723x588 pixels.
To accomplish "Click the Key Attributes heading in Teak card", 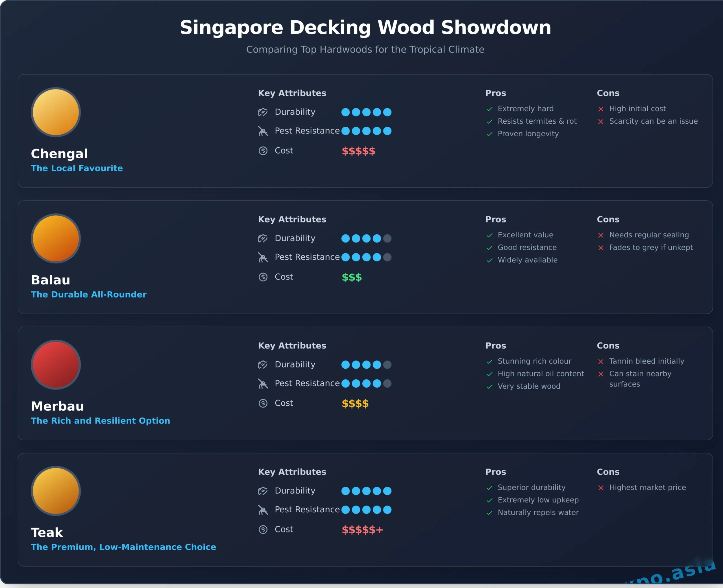I will point(292,472).
